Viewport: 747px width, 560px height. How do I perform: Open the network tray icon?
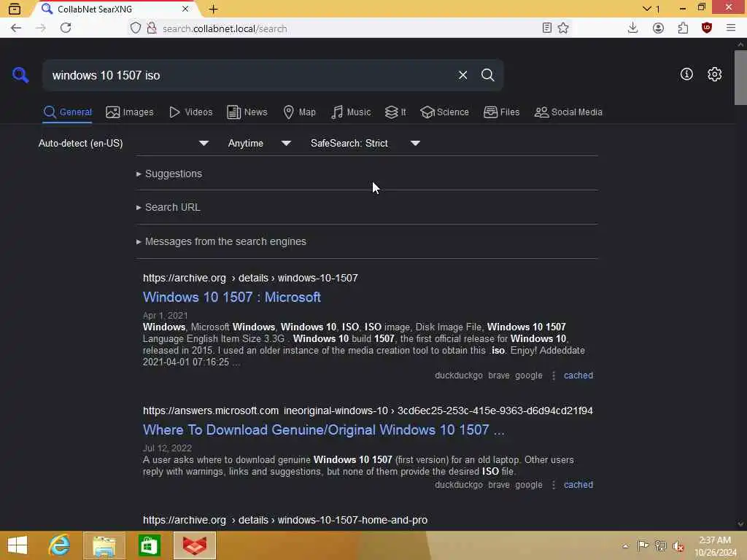[x=660, y=545]
